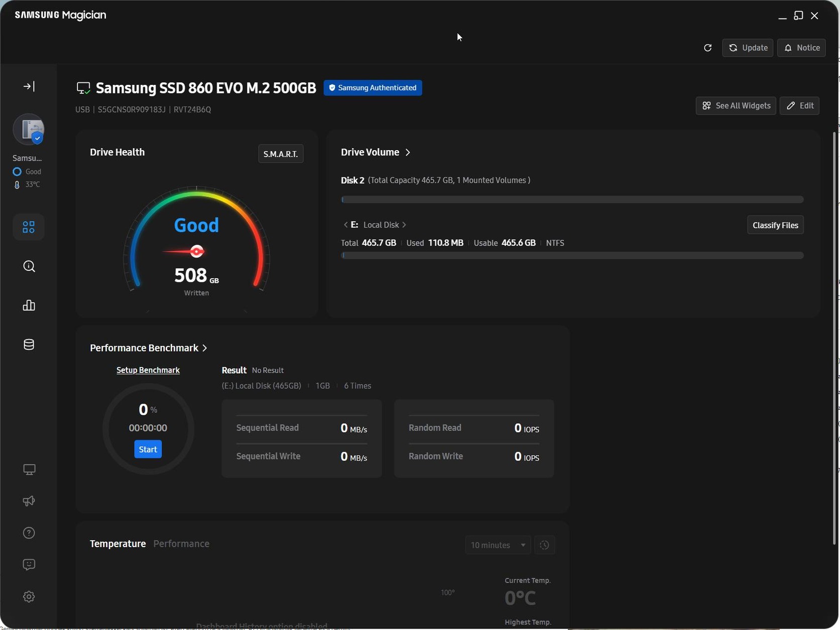Click the Sequential Write result row
The width and height of the screenshot is (840, 630).
pos(302,457)
